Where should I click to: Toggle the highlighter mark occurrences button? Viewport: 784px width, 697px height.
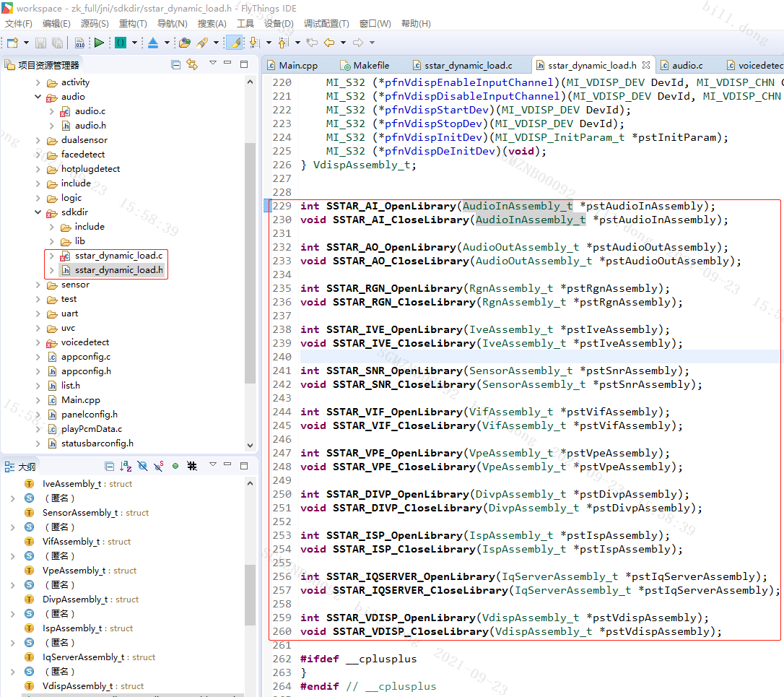(234, 43)
